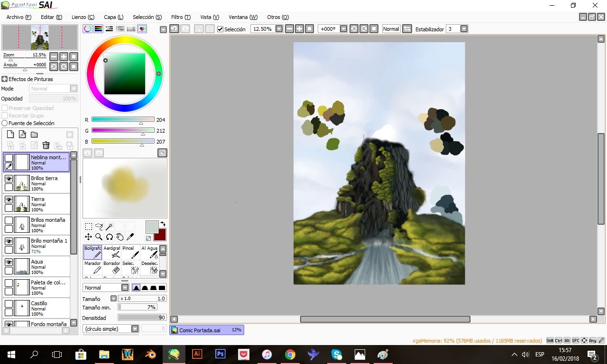Create a new linework layer
This screenshot has height=364, width=607.
[x=22, y=135]
